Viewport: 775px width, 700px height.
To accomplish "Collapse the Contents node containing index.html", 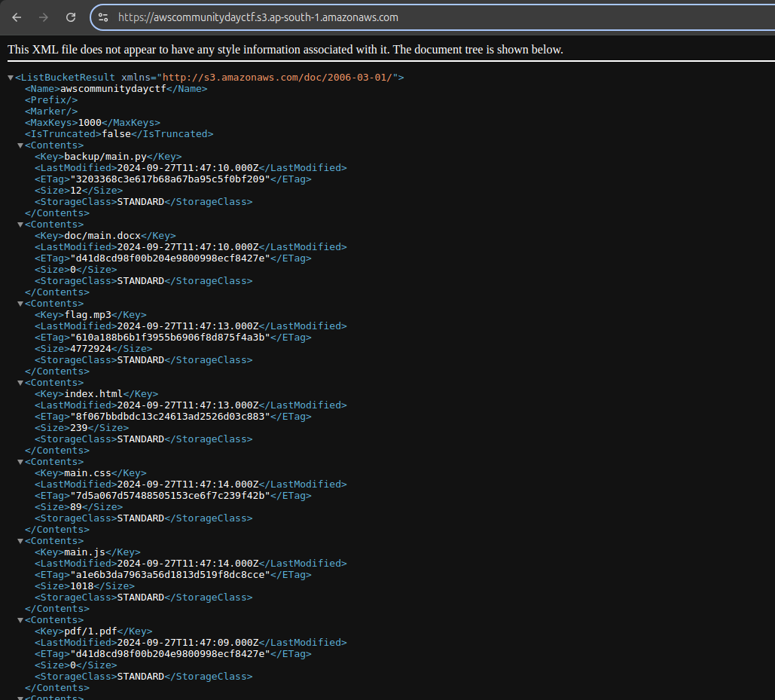I will click(x=20, y=383).
